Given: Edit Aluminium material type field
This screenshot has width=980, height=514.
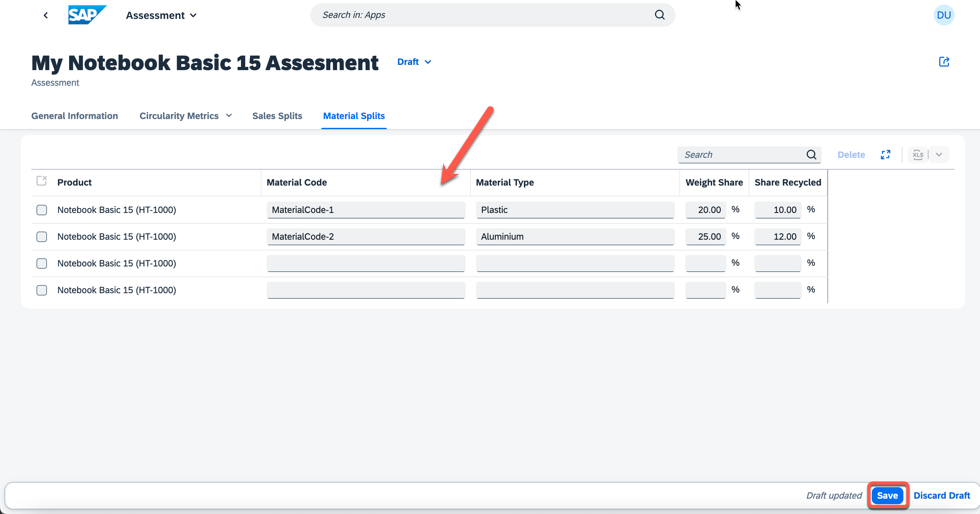Looking at the screenshot, I should point(575,237).
